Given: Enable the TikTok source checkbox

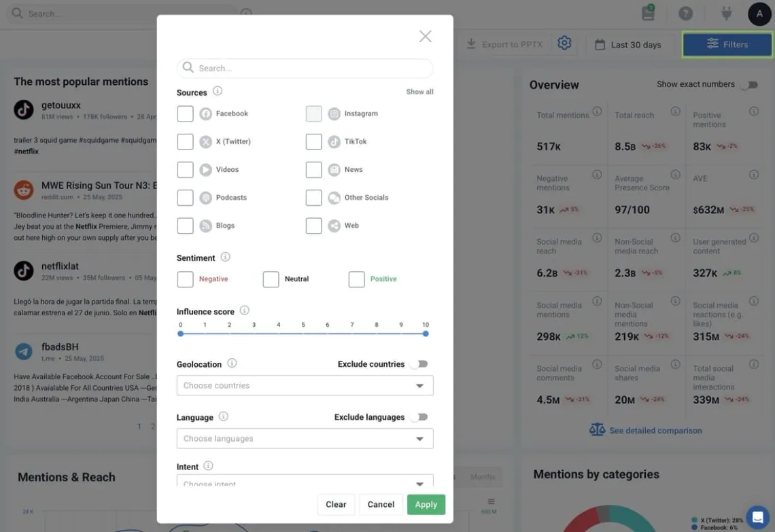Looking at the screenshot, I should (x=314, y=142).
